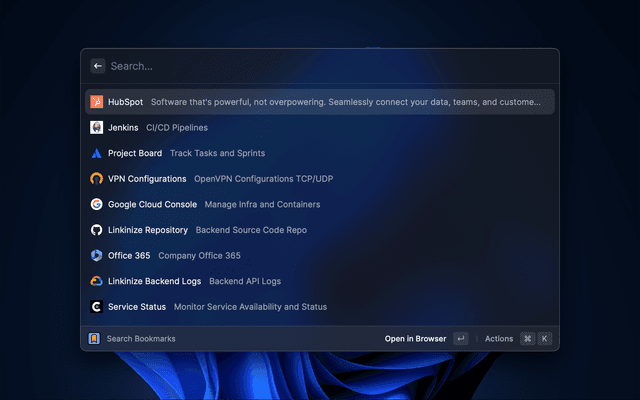
Task: Click the HubSpot bookmark icon
Action: point(97,102)
